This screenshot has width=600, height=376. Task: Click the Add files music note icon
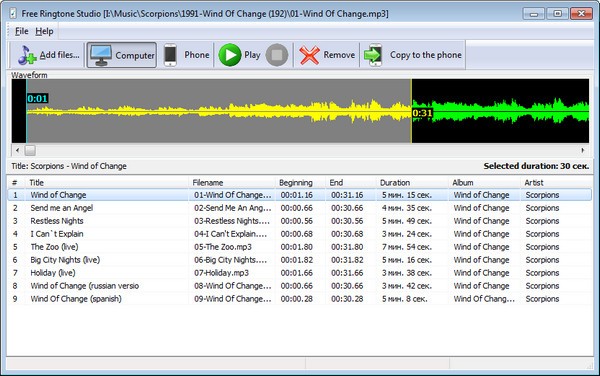(x=27, y=55)
